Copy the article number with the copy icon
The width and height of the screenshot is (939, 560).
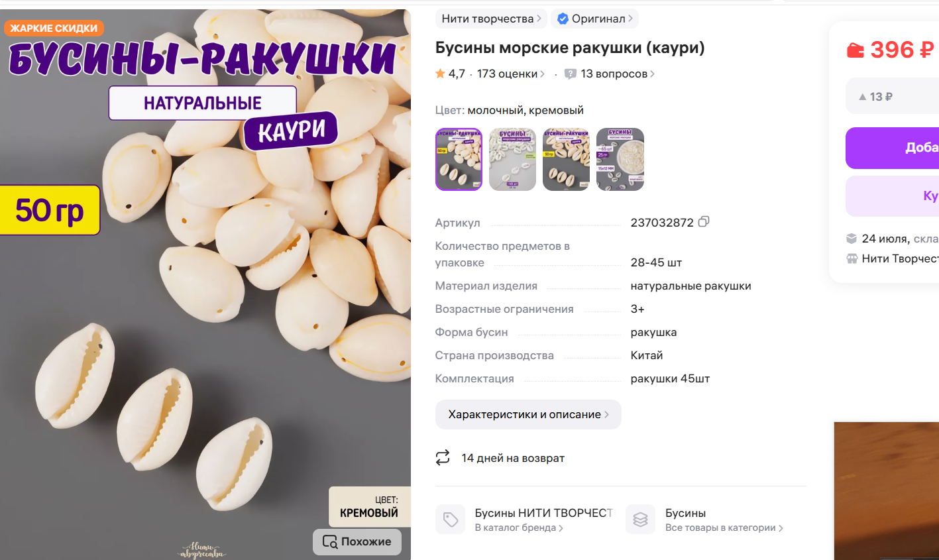tap(704, 221)
